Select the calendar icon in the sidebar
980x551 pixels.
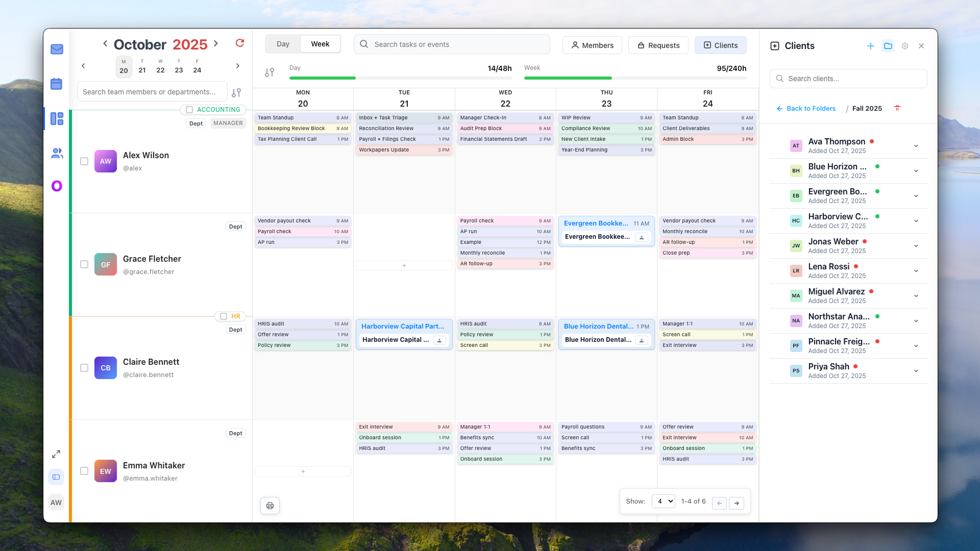pyautogui.click(x=56, y=84)
